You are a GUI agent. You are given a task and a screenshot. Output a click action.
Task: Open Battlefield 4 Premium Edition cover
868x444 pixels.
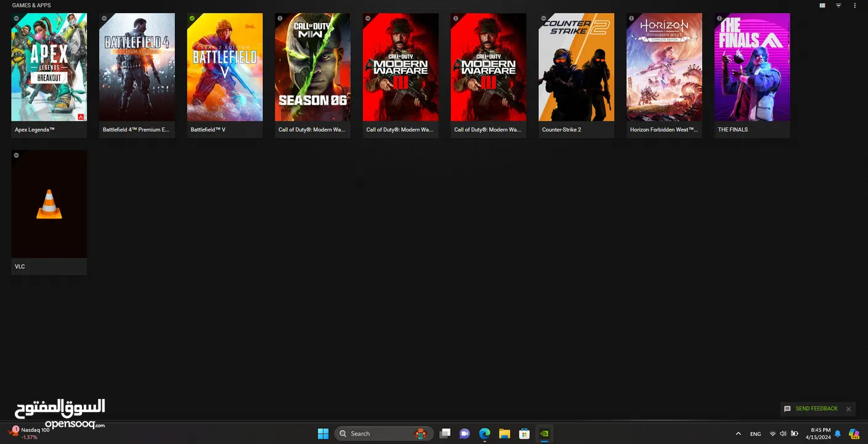click(137, 67)
